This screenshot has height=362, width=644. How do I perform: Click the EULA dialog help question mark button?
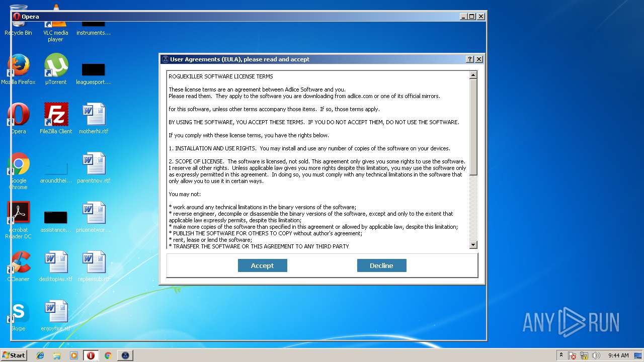coord(470,59)
